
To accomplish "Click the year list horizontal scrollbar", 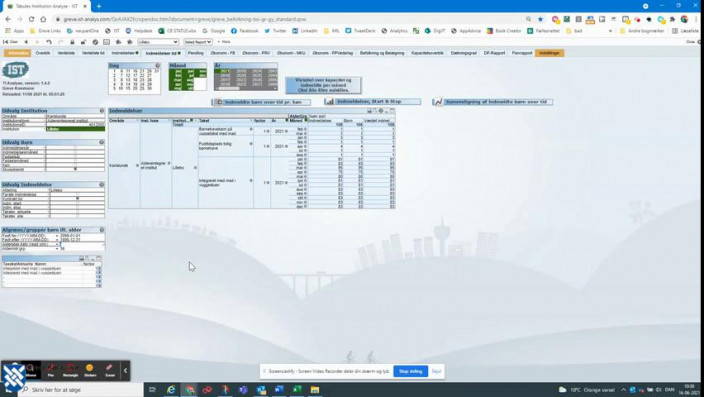I will [x=246, y=88].
